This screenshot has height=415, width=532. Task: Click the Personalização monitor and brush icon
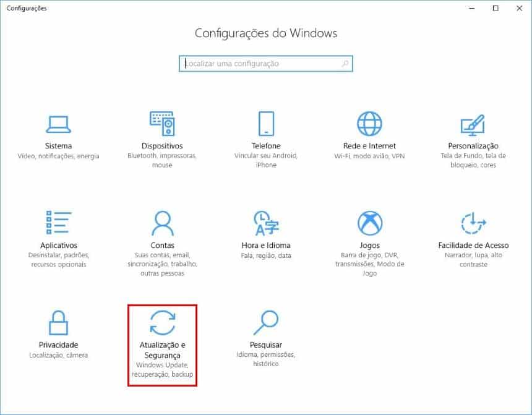pyautogui.click(x=473, y=125)
